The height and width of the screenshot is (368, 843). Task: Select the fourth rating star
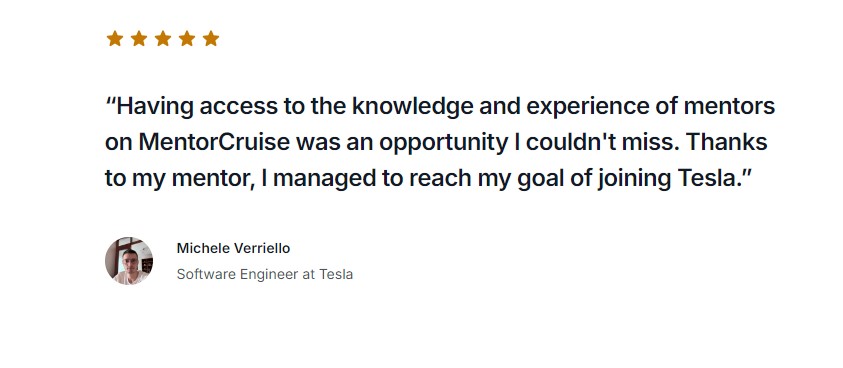pos(187,38)
